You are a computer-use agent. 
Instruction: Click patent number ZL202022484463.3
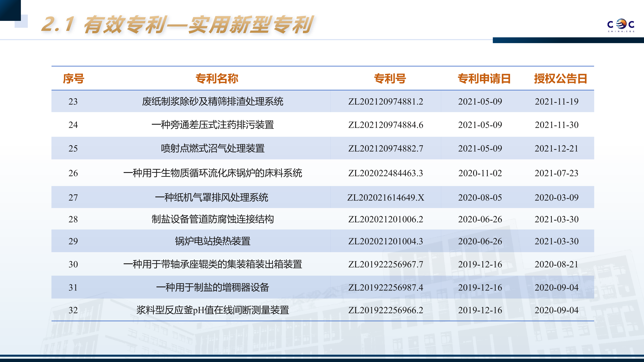pyautogui.click(x=386, y=173)
